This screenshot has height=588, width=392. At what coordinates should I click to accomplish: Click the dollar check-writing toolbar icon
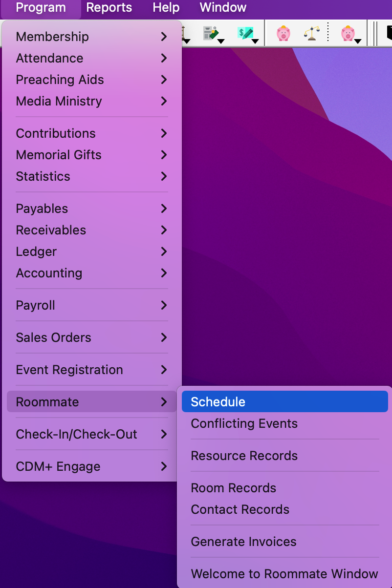pos(244,33)
